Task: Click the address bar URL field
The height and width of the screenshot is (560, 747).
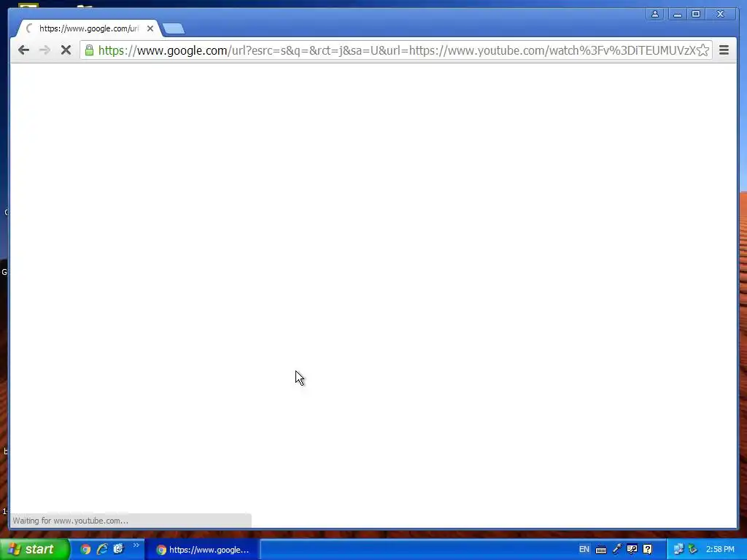Action: click(x=396, y=50)
